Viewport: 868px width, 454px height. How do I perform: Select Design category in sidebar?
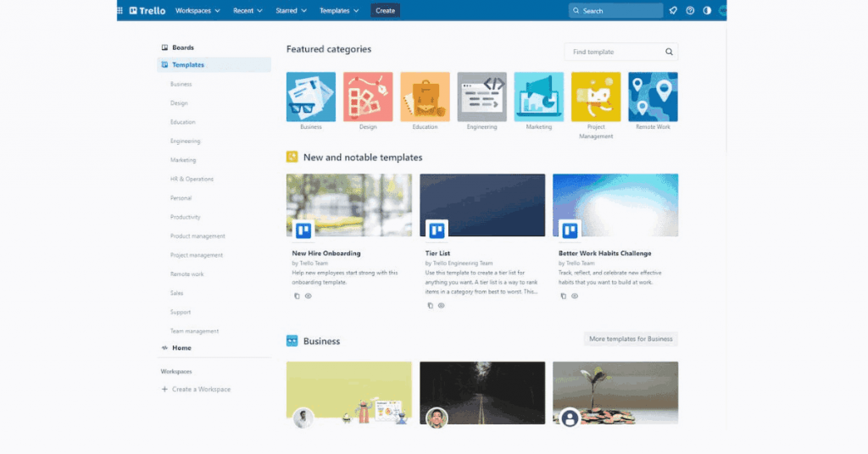[179, 102]
